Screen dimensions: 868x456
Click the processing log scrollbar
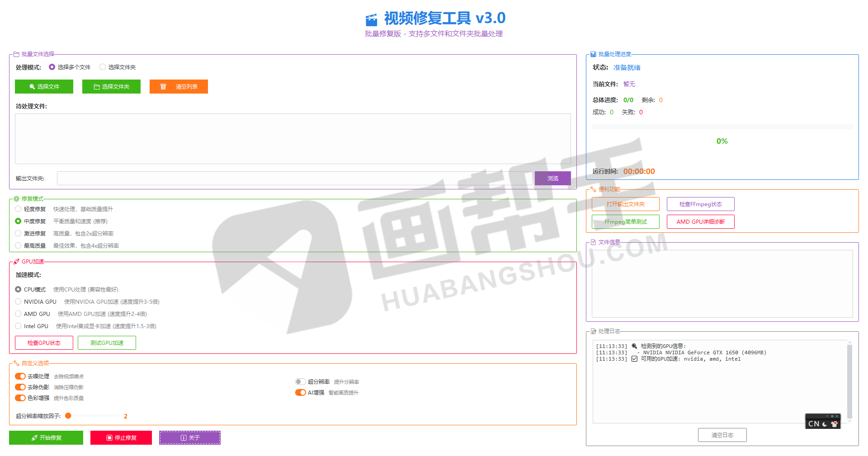pyautogui.click(x=849, y=381)
